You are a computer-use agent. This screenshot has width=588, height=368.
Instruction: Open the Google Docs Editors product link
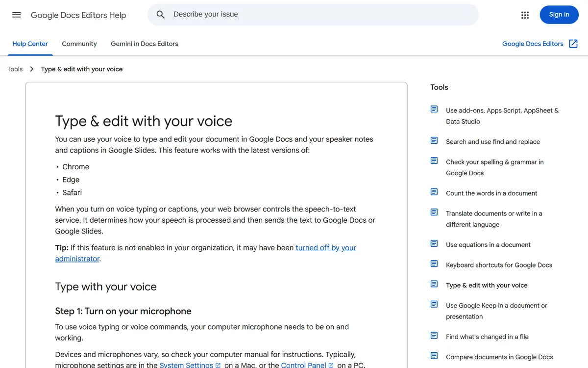click(x=533, y=44)
